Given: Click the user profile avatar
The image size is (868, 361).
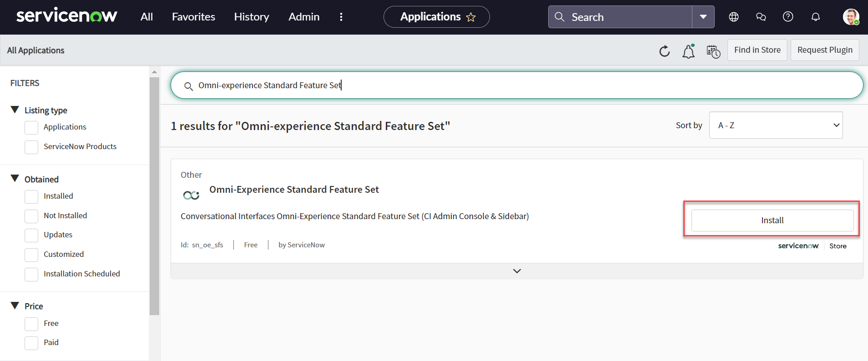Looking at the screenshot, I should pyautogui.click(x=850, y=17).
